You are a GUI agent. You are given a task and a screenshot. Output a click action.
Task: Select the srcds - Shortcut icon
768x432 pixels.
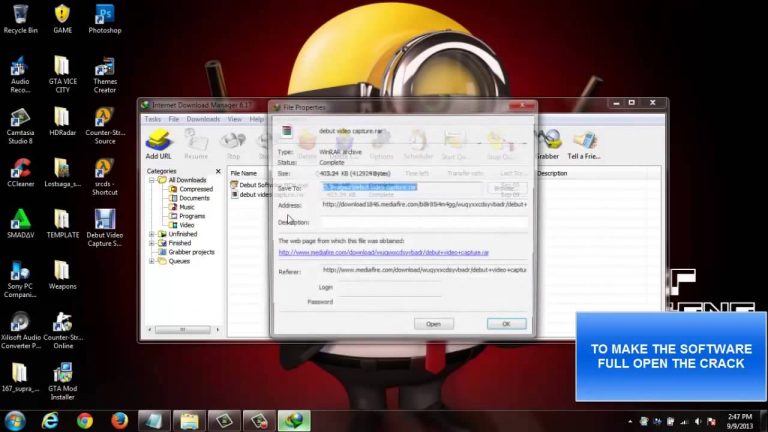(105, 177)
